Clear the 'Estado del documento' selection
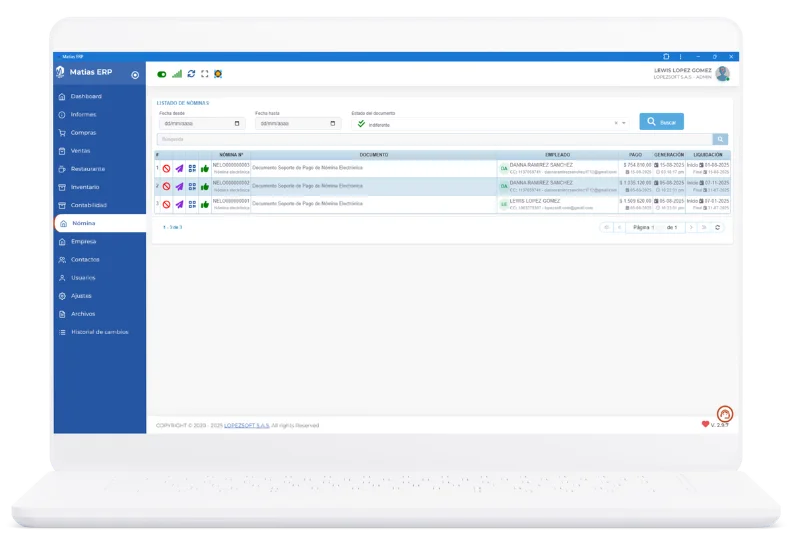 [614, 123]
